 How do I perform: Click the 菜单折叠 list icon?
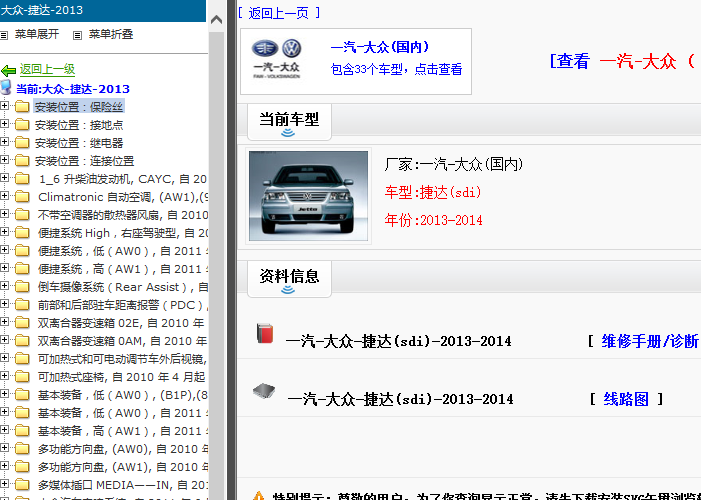pos(77,35)
